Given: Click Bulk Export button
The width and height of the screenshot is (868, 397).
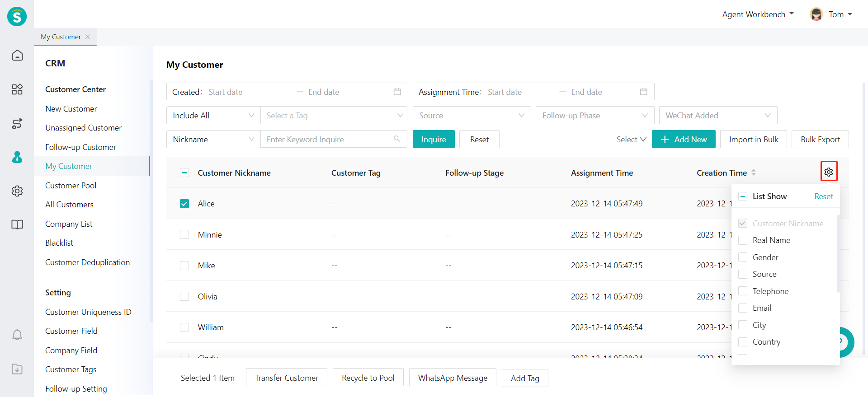Looking at the screenshot, I should coord(820,139).
